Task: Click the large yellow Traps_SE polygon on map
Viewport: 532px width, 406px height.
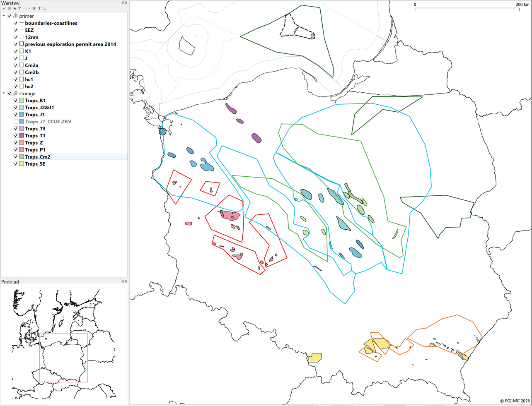Action: click(x=381, y=344)
